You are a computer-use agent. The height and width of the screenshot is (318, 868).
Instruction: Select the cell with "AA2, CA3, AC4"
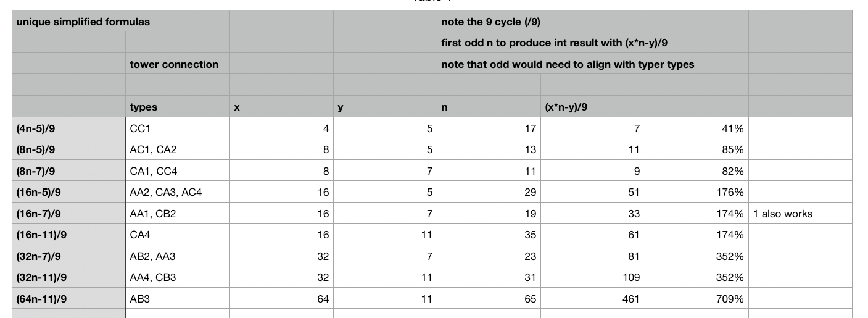coord(166,192)
